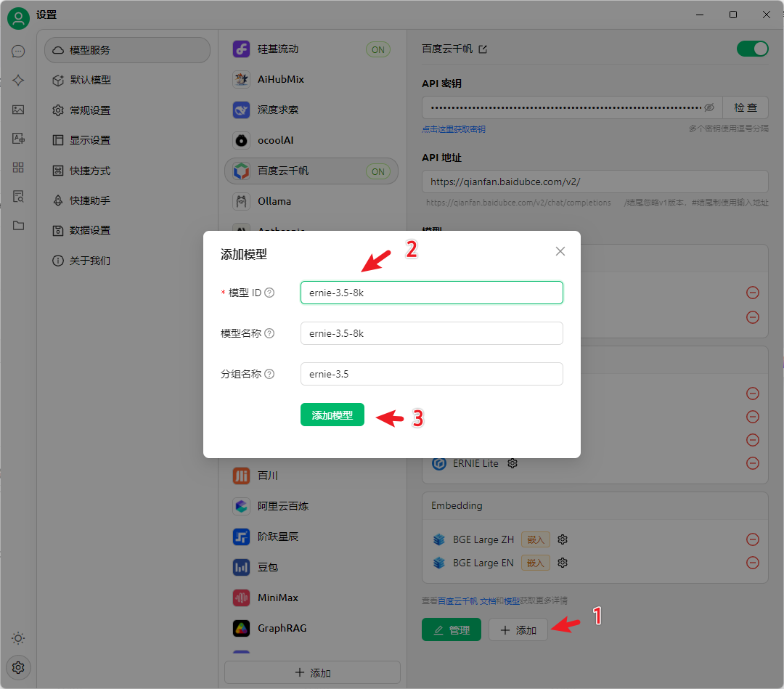
Task: Open the files folder icon in sidebar
Action: coord(18,226)
